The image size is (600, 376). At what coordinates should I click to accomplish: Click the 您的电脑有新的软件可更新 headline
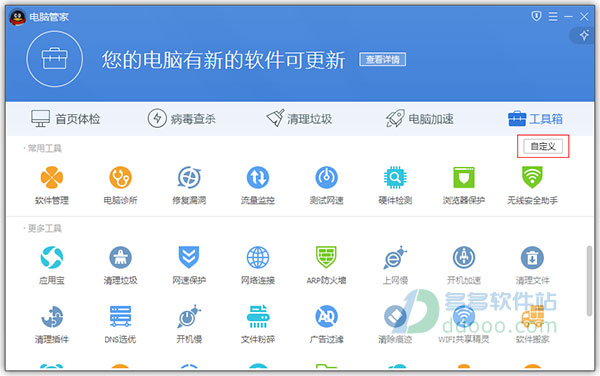(223, 60)
